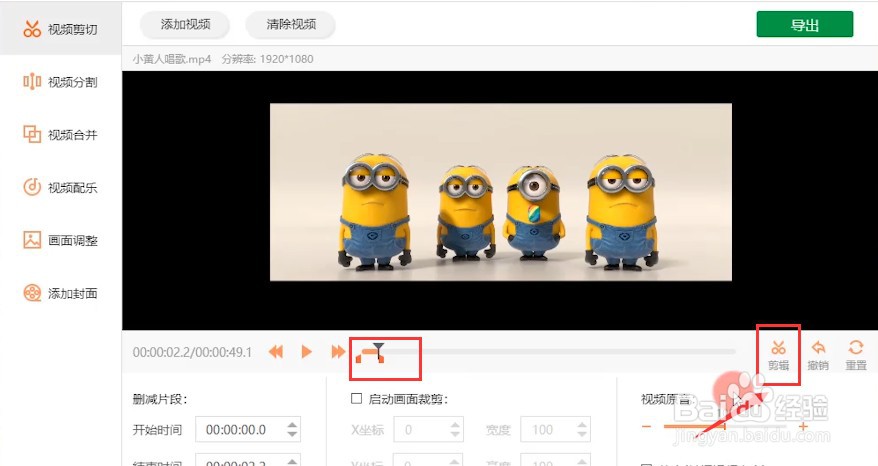Viewport: 878px width, 466px height.
Task: Increase 开始时间 with the up arrow
Action: pyautogui.click(x=292, y=425)
